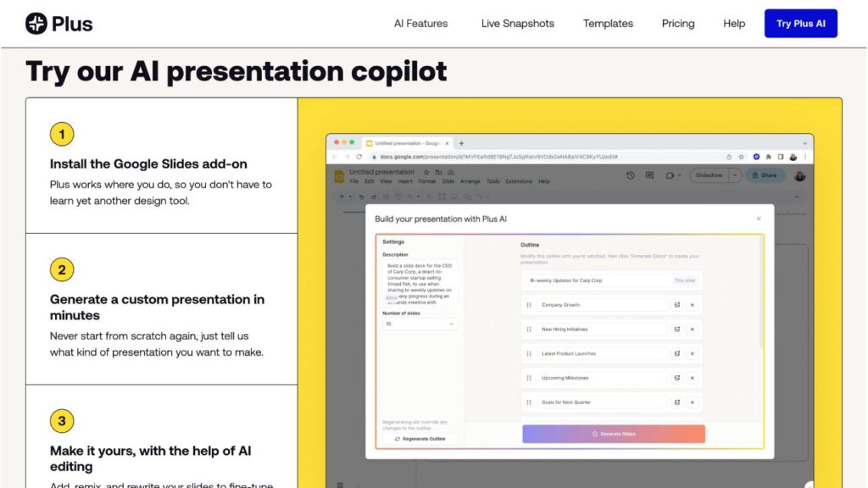Open the Insert menu in Slides

coord(404,181)
